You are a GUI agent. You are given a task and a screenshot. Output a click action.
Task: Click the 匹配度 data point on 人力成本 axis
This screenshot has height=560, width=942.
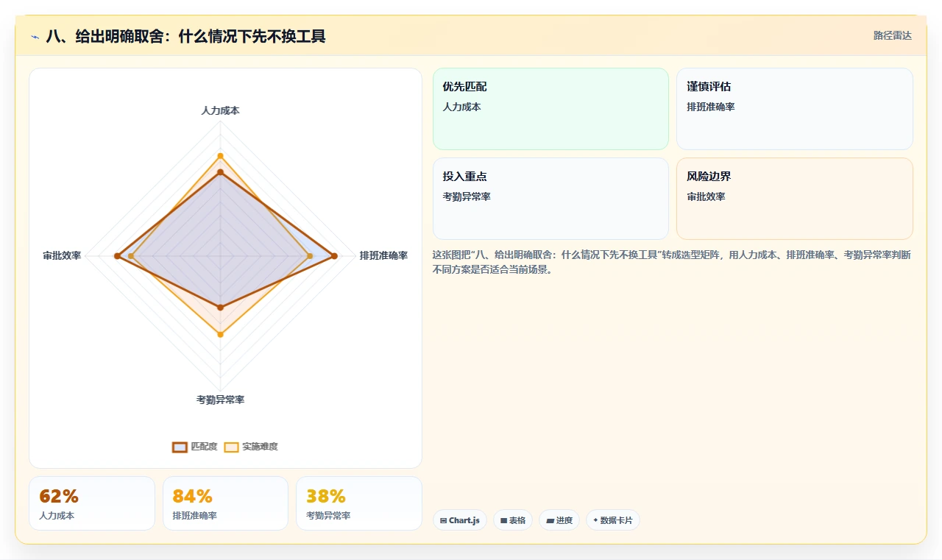[220, 172]
